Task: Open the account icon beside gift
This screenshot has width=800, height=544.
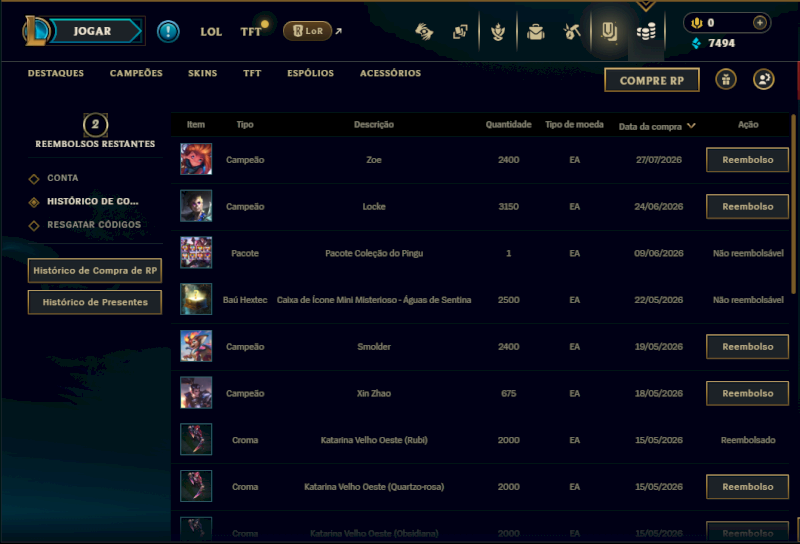Action: click(763, 80)
